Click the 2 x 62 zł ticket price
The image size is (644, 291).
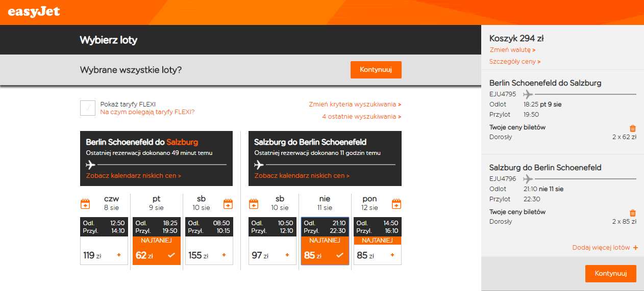pos(624,137)
